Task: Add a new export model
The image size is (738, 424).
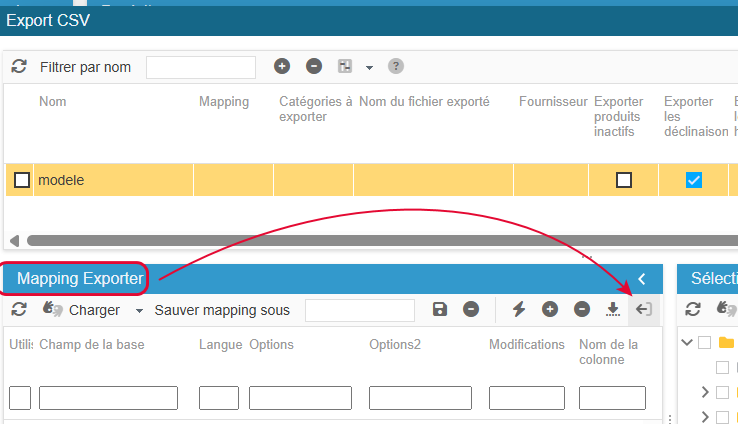Action: [282, 67]
